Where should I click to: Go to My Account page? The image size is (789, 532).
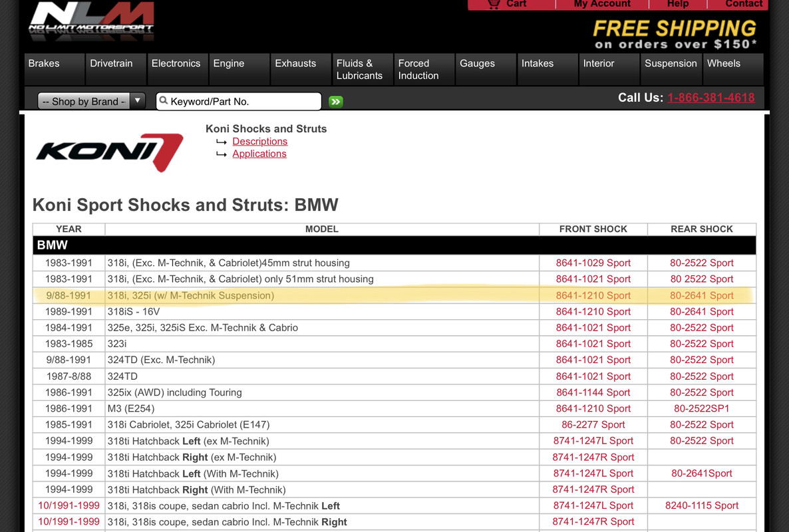[602, 4]
